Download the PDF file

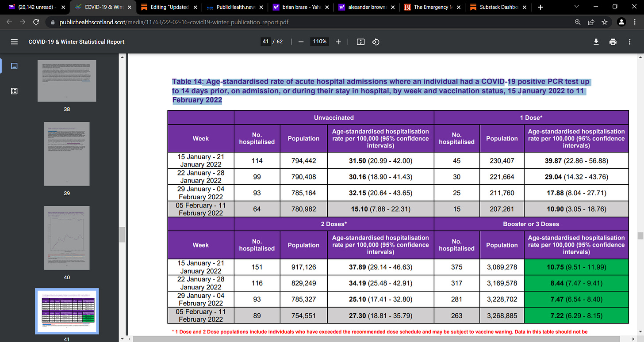point(596,42)
